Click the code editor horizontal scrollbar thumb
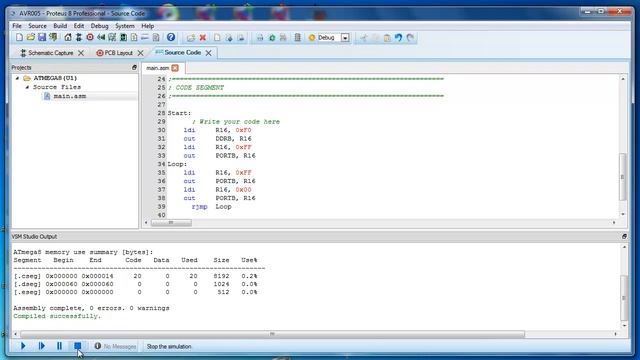This screenshot has height=360, width=640. pos(171,222)
